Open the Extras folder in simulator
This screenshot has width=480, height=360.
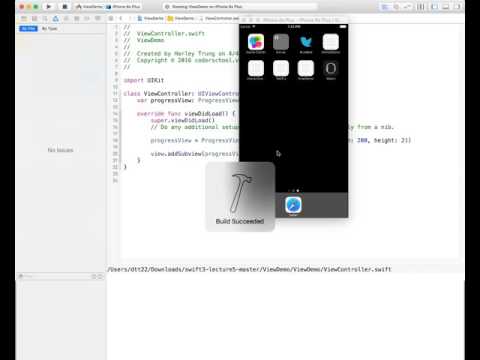281,42
